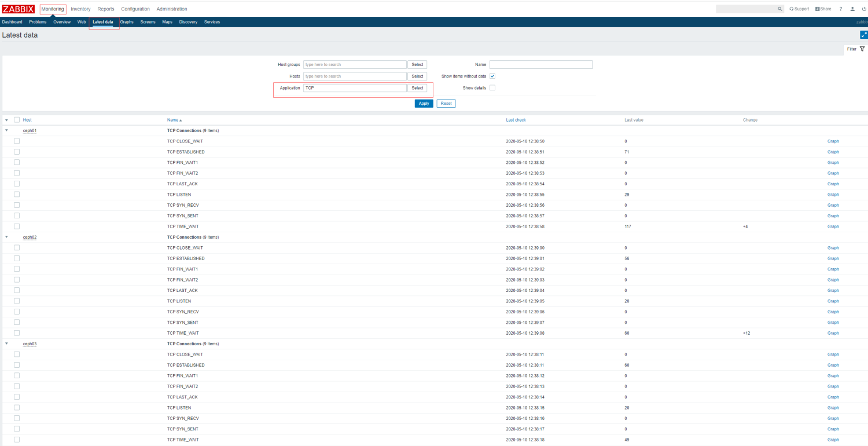The height and width of the screenshot is (446, 868).
Task: Click the magnifier icon in the search box
Action: (x=780, y=9)
